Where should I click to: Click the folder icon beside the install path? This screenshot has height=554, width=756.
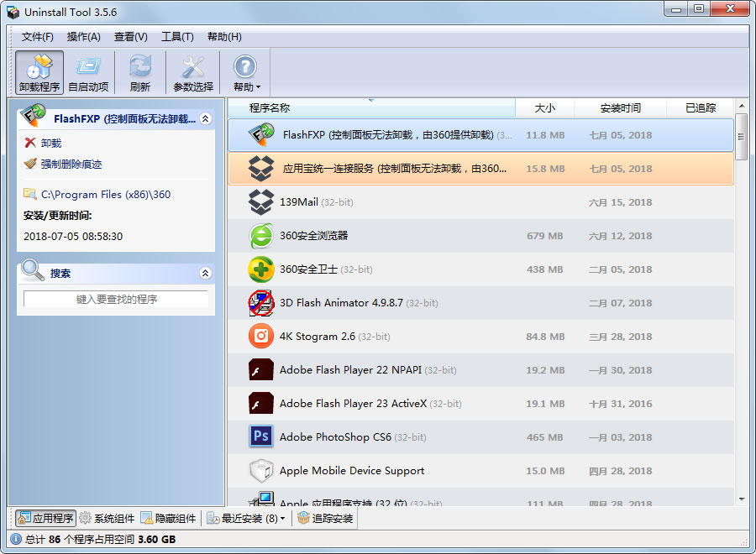pos(30,194)
